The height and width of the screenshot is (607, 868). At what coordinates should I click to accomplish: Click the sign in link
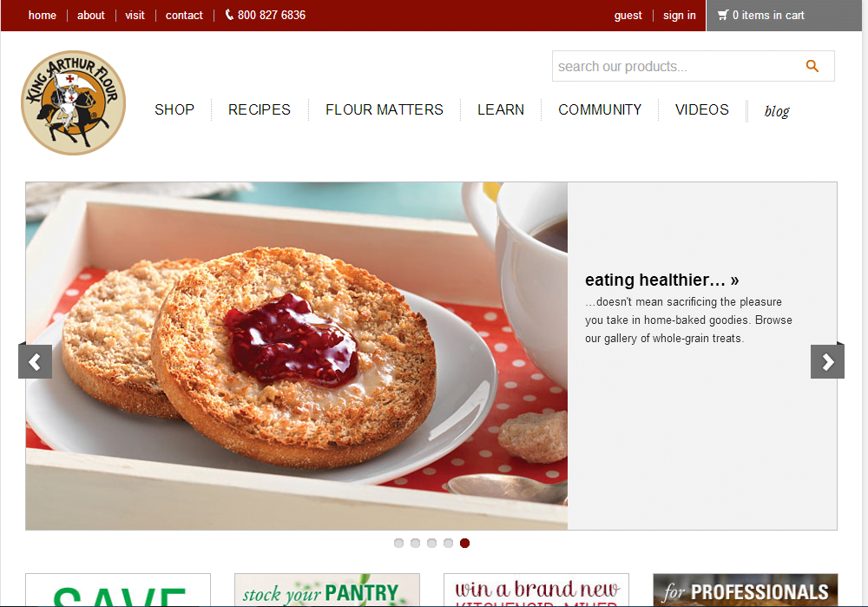tap(680, 16)
